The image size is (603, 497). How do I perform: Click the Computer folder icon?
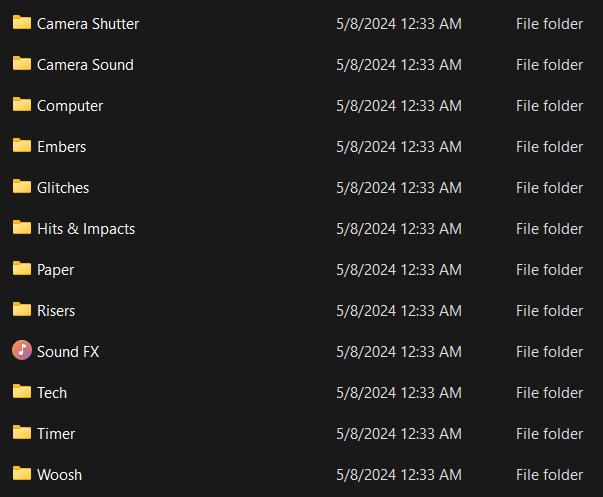[22, 104]
